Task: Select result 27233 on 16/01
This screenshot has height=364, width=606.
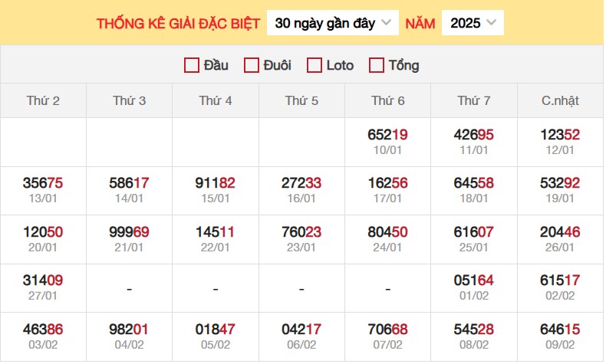Action: click(301, 183)
